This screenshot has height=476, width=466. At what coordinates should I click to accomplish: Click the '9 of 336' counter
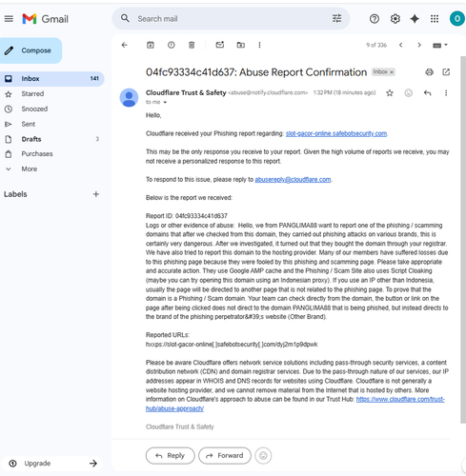376,45
